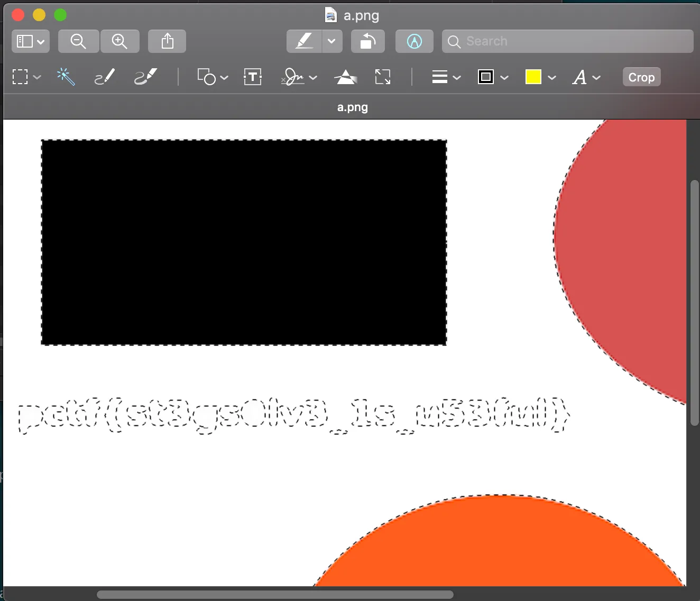Click the horizontal scrollbar thumb

pos(275,595)
